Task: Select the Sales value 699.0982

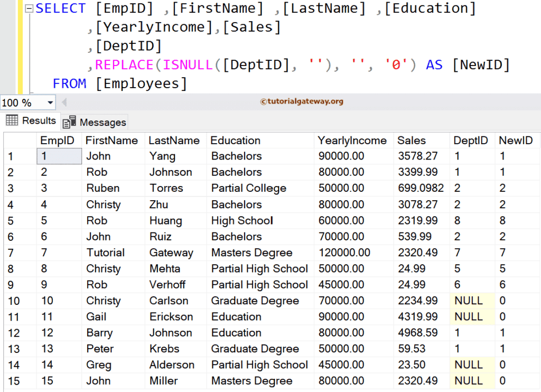Action: [421, 189]
